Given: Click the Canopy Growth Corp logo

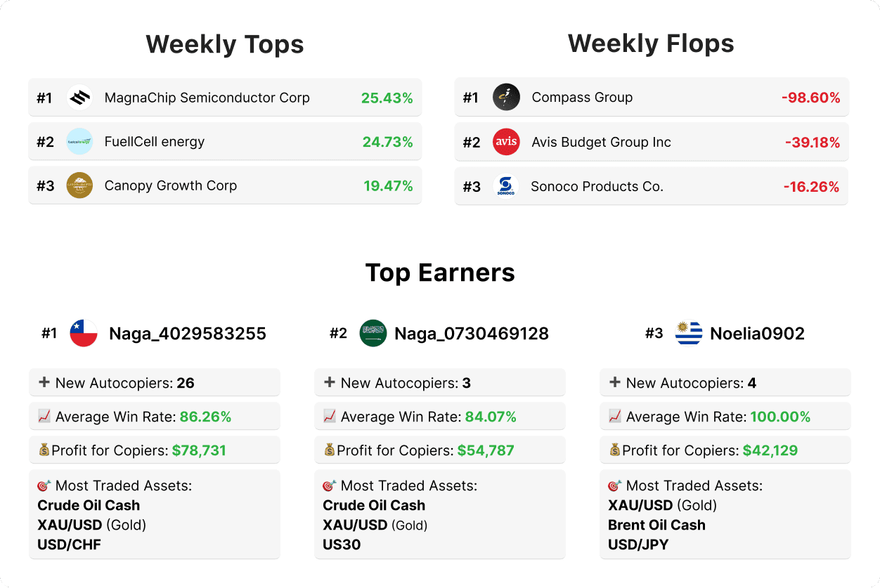Looking at the screenshot, I should [x=79, y=185].
